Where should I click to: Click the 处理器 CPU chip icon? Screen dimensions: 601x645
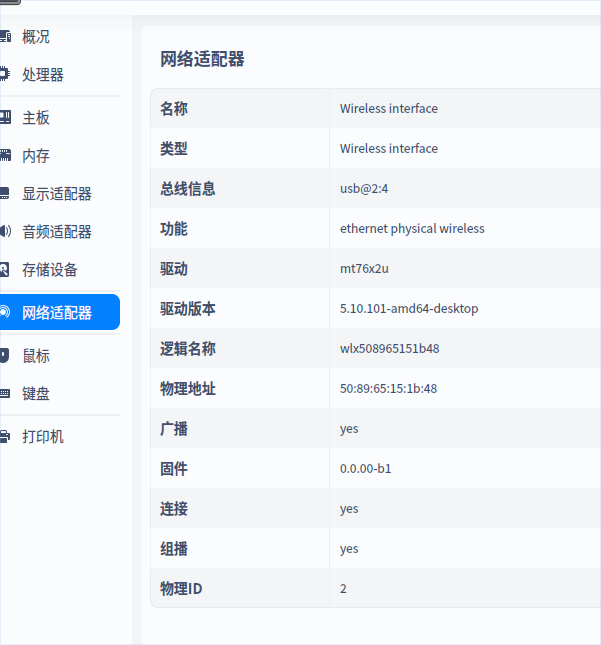pyautogui.click(x=5, y=74)
